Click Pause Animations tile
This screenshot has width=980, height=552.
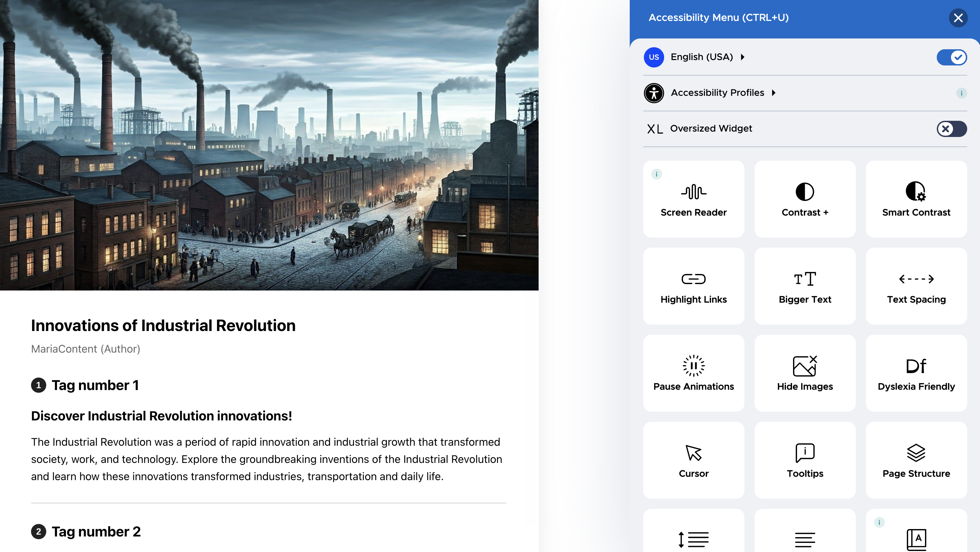(x=693, y=373)
